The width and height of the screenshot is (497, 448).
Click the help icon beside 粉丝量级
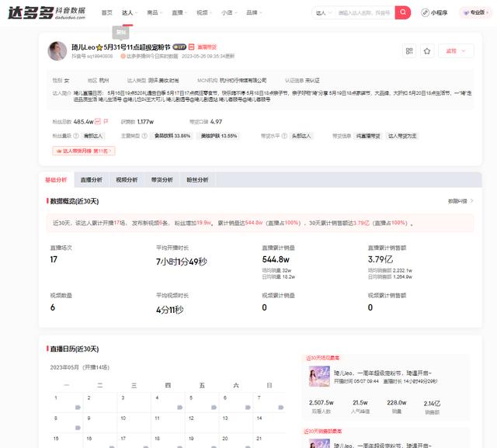76,136
